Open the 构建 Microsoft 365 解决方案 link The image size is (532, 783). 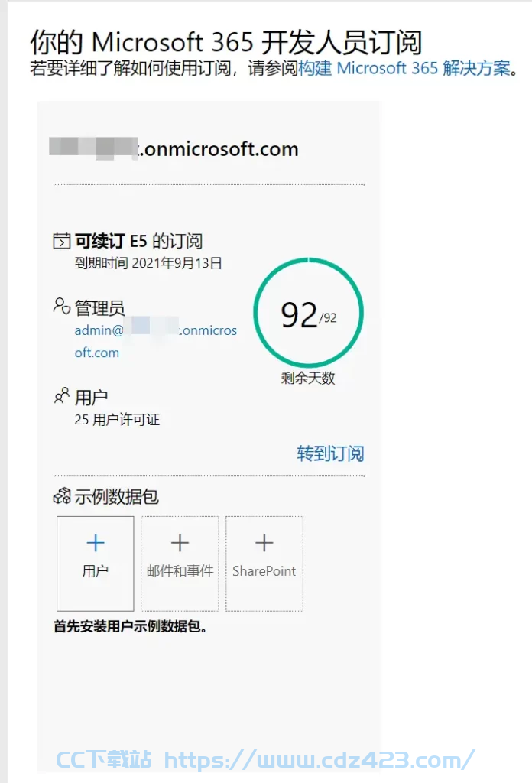point(405,68)
